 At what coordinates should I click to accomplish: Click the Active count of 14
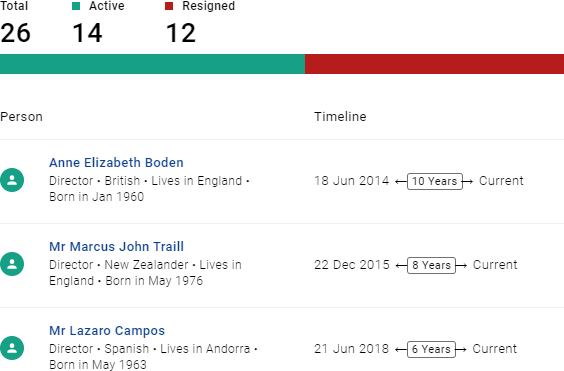[87, 33]
